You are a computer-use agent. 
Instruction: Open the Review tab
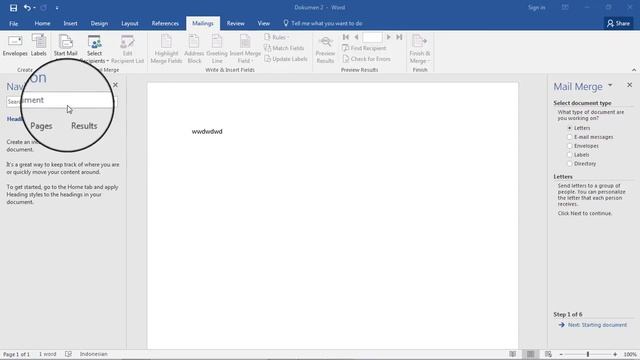coord(236,23)
